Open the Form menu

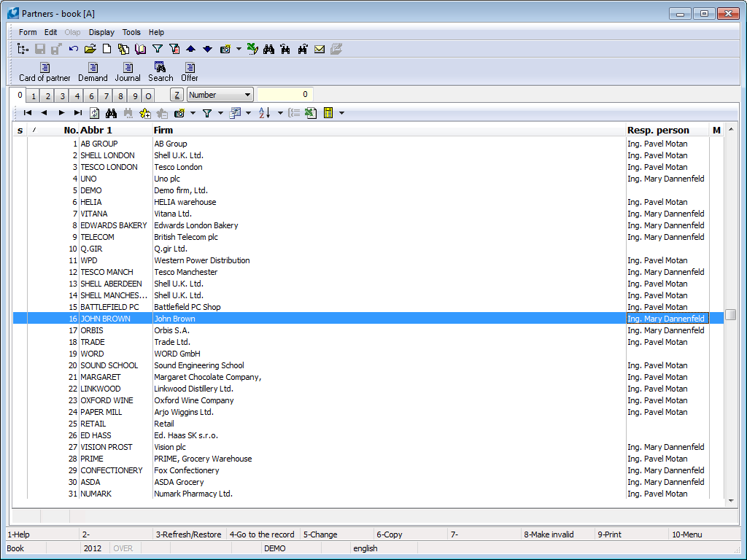click(28, 32)
